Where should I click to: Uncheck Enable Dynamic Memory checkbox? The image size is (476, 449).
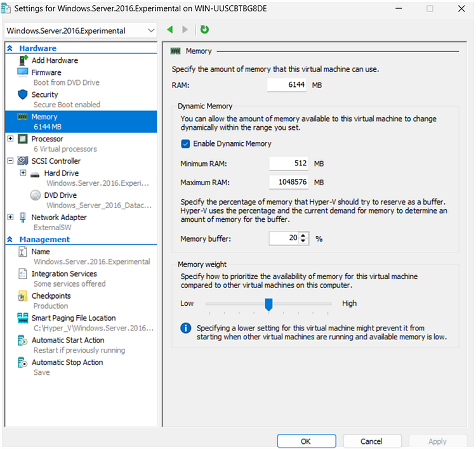tap(185, 144)
